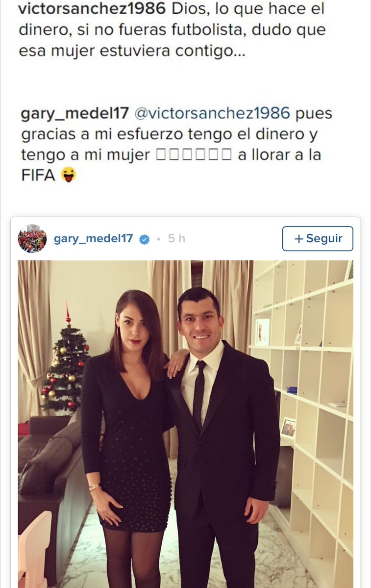Click the man's black tie in photo
Image resolution: width=371 pixels, height=588 pixels.
coord(198,394)
